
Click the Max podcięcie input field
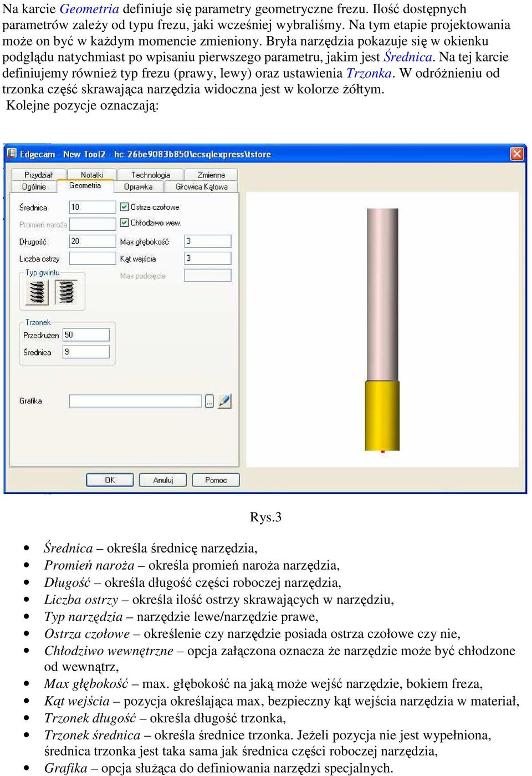click(208, 275)
